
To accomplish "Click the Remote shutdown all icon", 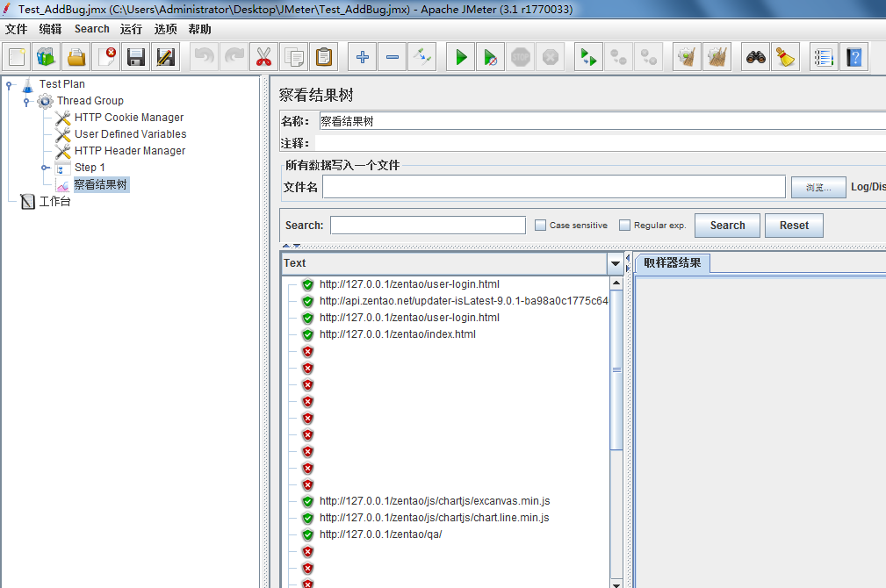I will (x=648, y=56).
